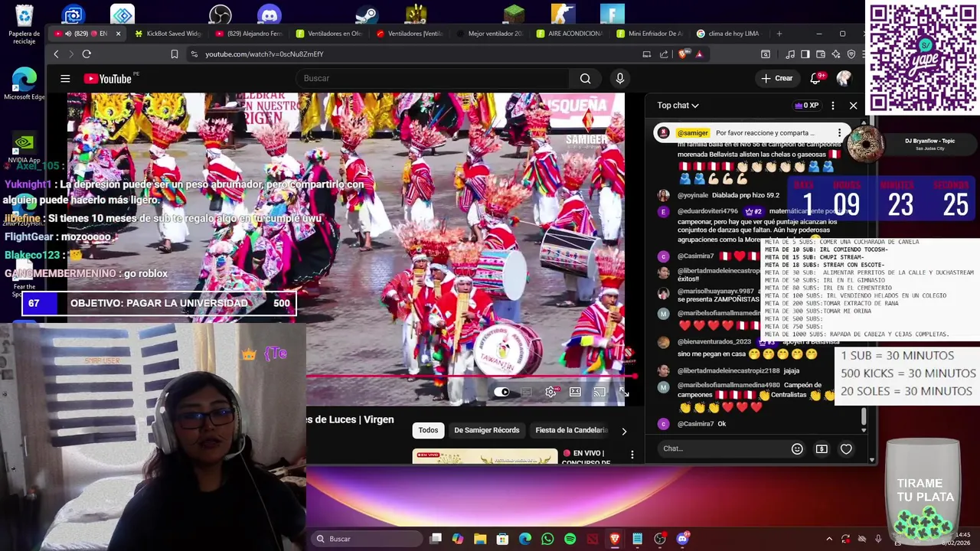
Task: Click the YouTube search magnifier button
Action: click(585, 78)
